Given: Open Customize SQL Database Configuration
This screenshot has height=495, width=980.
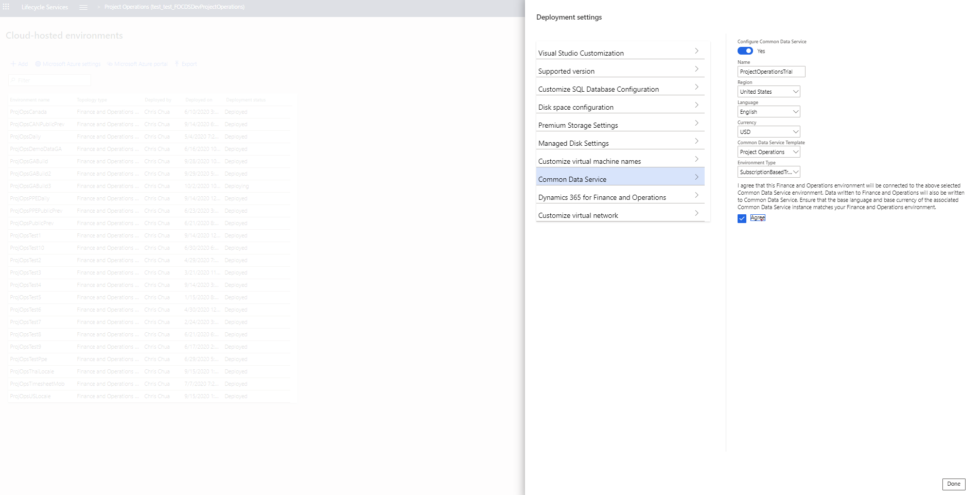Looking at the screenshot, I should point(620,87).
